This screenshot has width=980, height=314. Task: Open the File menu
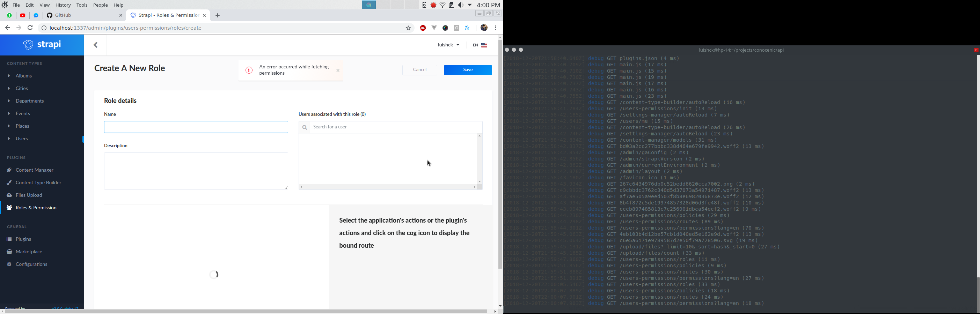[16, 5]
